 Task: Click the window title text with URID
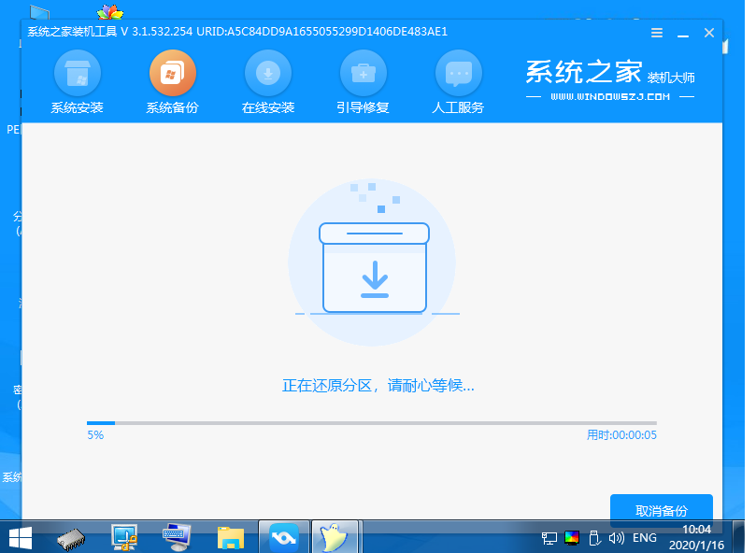click(237, 32)
